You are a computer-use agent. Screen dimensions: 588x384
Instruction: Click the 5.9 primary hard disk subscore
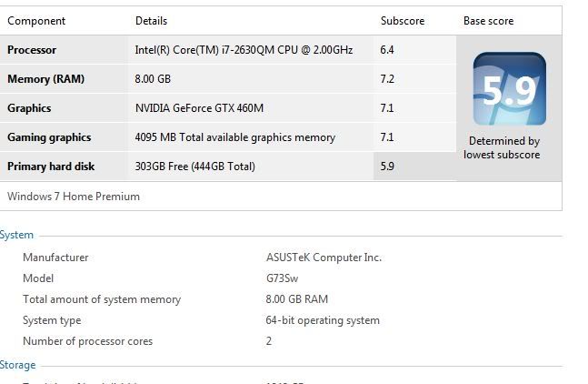coord(387,167)
